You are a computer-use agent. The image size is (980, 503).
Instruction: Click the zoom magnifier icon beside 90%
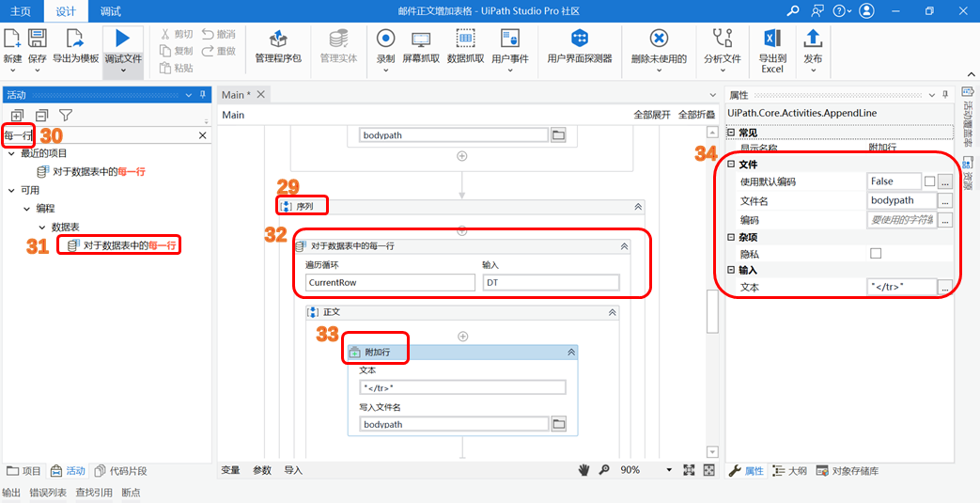(x=604, y=470)
